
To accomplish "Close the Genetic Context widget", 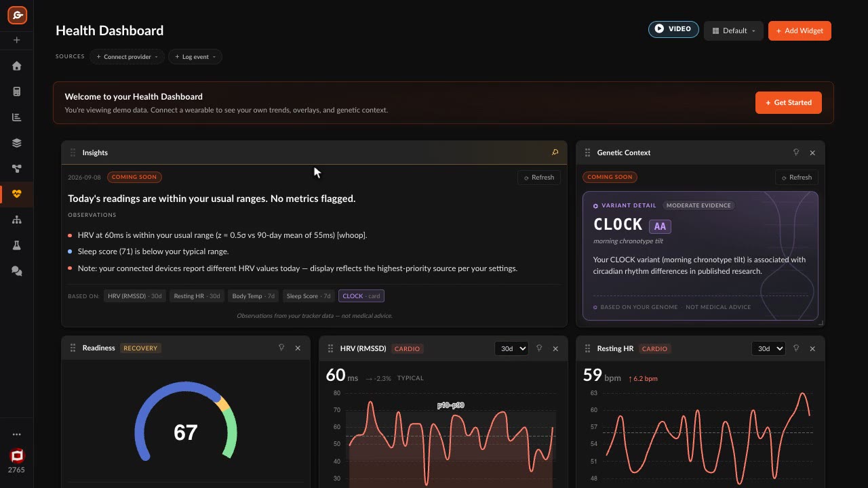I will pos(812,152).
